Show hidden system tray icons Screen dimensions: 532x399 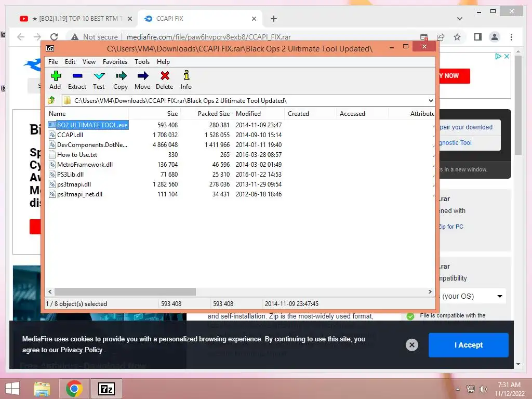[x=458, y=389]
